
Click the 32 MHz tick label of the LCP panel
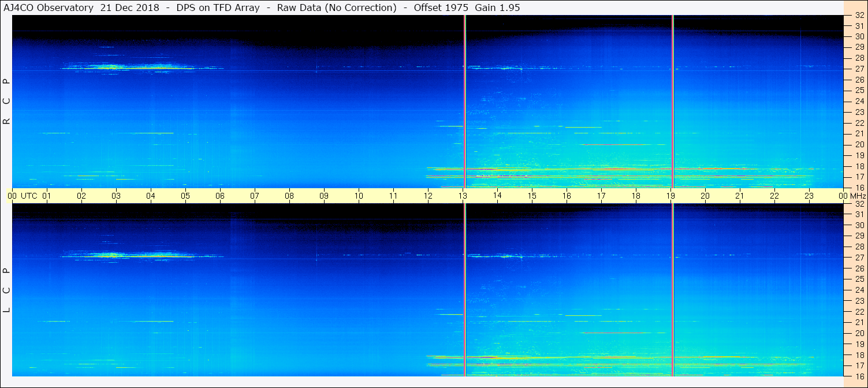point(859,204)
